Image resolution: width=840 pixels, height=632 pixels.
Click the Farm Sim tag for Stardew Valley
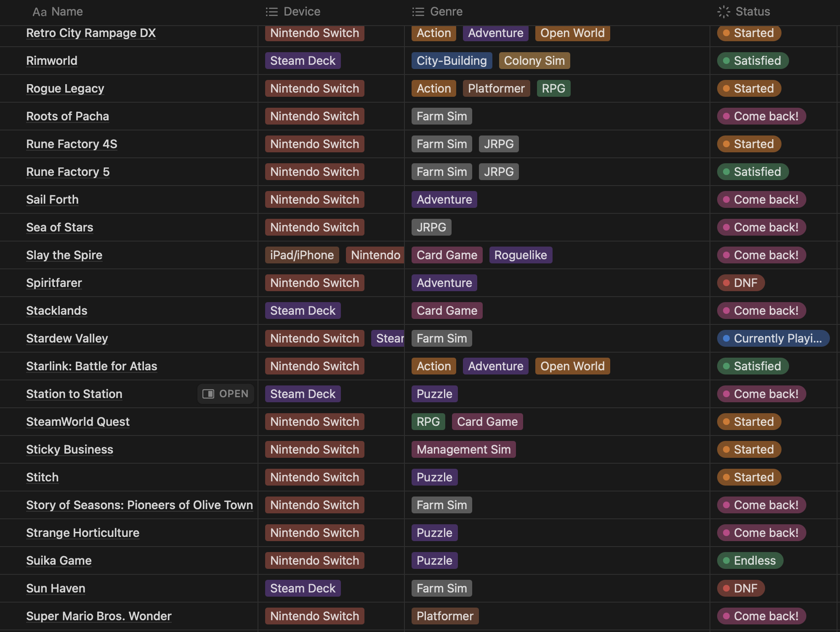(441, 338)
